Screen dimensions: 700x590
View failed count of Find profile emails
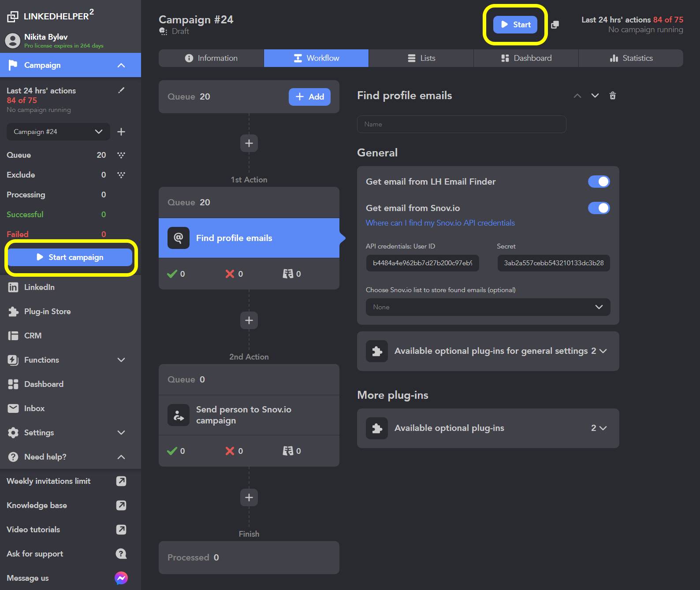[234, 274]
